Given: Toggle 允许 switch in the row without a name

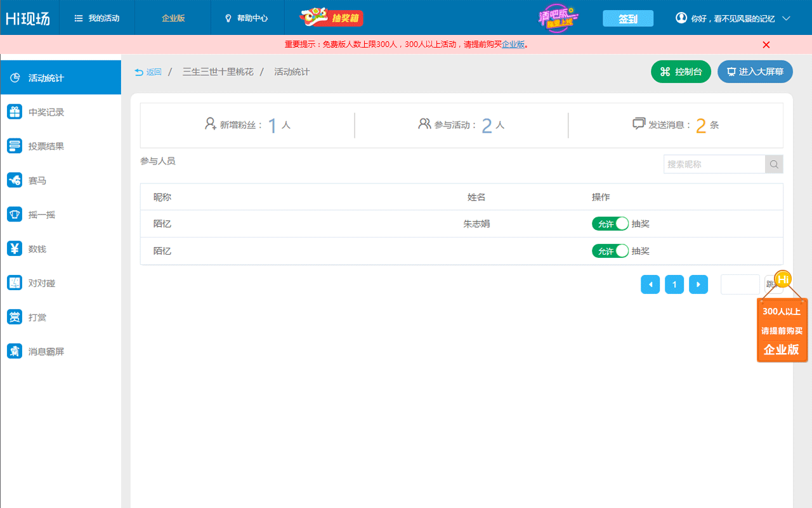Looking at the screenshot, I should (610, 251).
